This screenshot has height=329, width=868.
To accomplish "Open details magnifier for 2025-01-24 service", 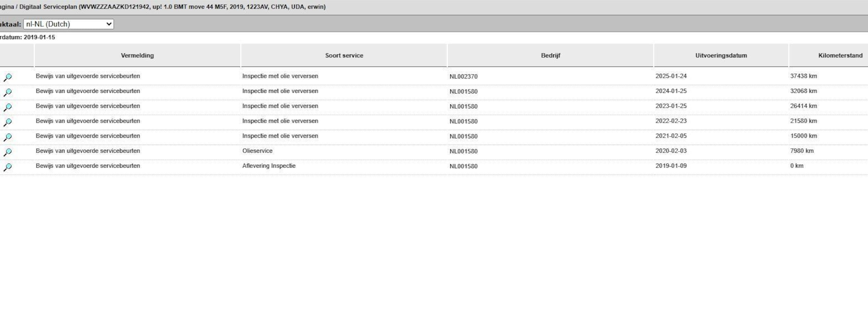I will 8,77.
